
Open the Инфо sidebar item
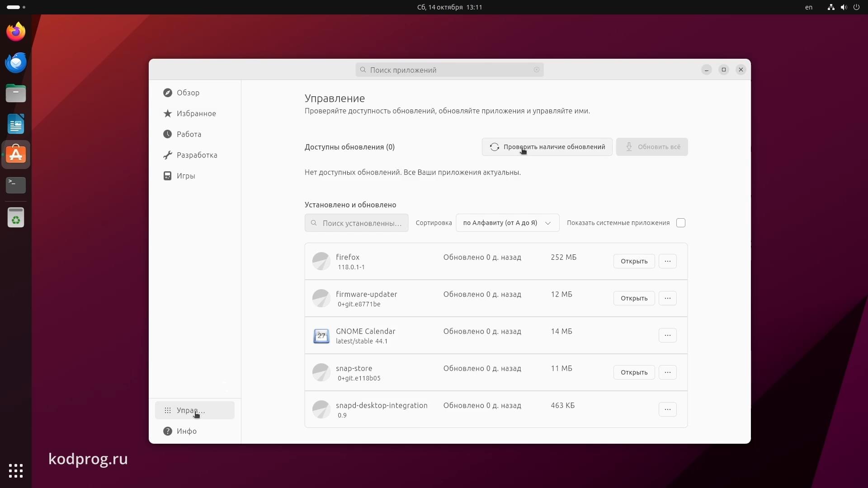coord(195,431)
